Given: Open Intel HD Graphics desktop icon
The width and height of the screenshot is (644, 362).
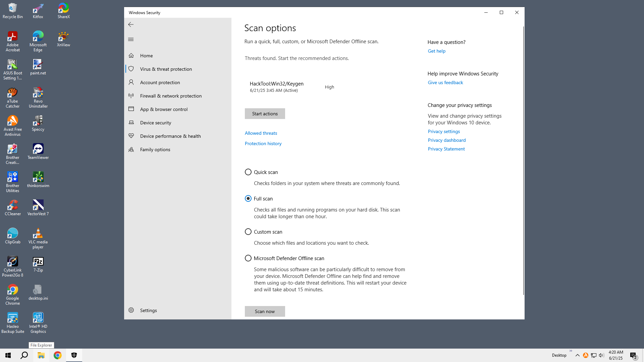Looking at the screenshot, I should [x=38, y=323].
